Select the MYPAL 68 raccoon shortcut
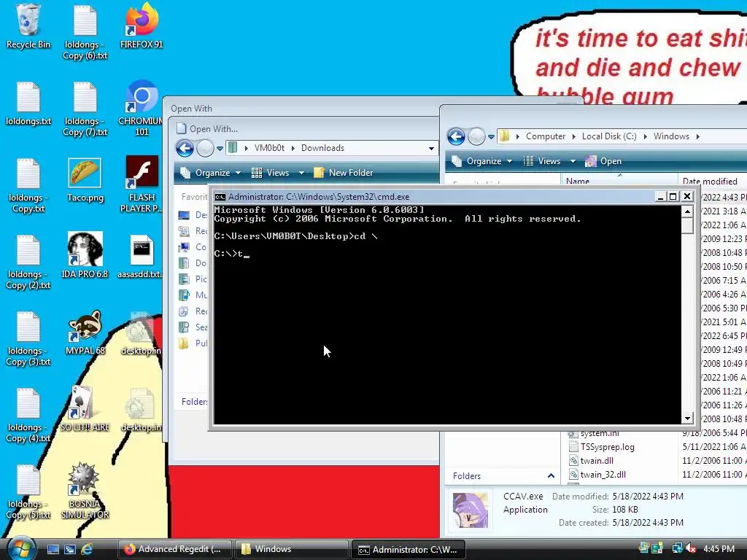747x560 pixels. click(x=85, y=332)
